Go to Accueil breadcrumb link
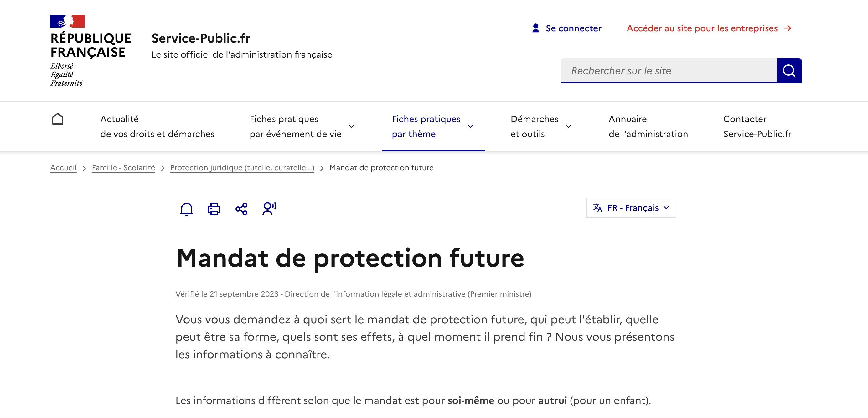 (63, 168)
